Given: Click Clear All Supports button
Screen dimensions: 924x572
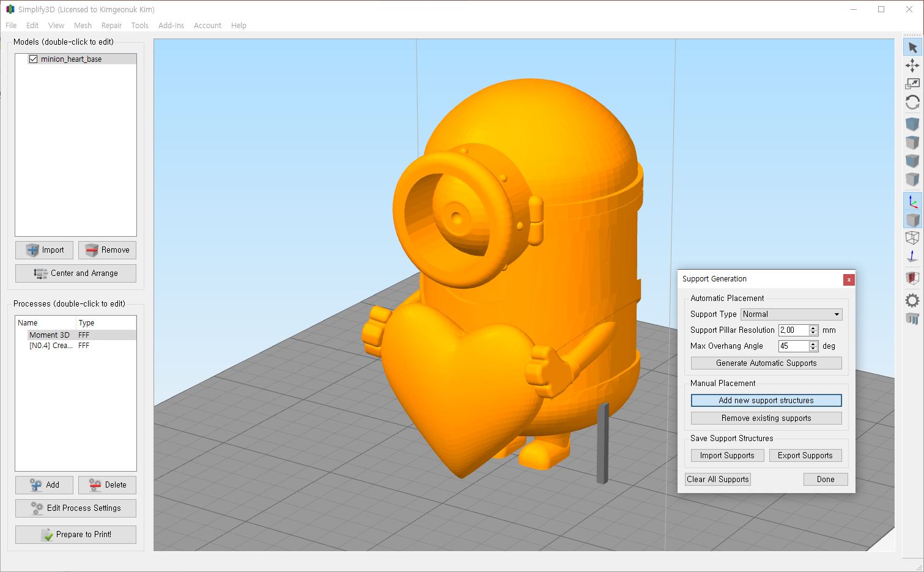Looking at the screenshot, I should 718,479.
